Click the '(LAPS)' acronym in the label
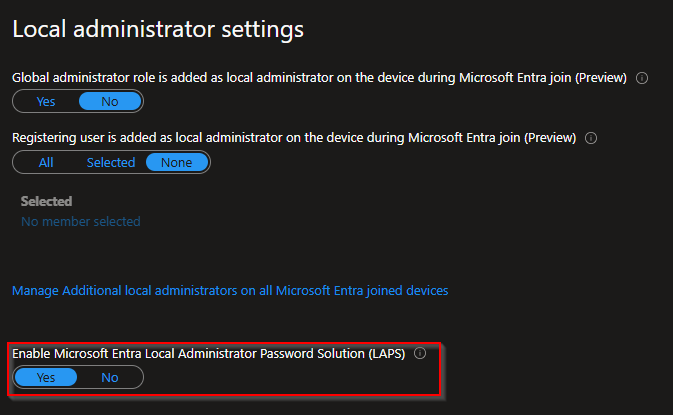This screenshot has height=415, width=673. pyautogui.click(x=385, y=353)
